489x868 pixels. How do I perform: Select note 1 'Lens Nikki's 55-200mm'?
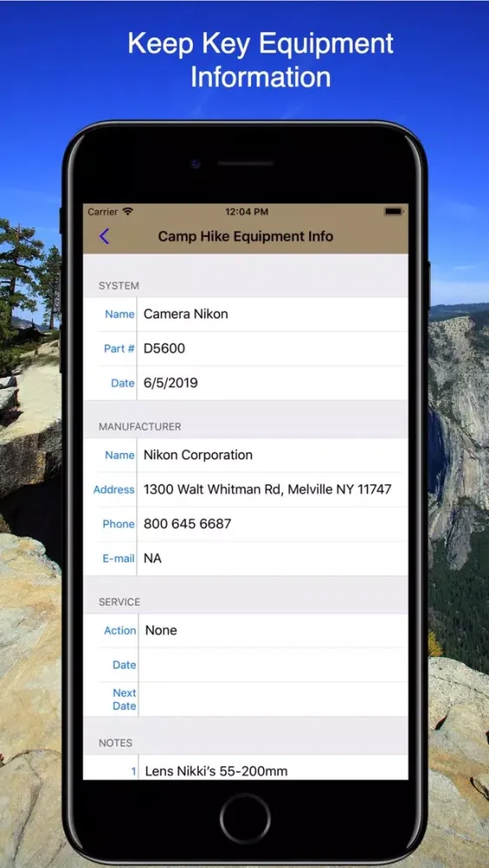tap(274, 768)
